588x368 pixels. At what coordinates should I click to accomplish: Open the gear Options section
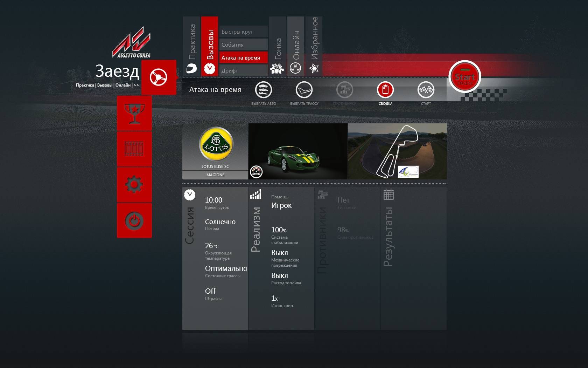point(134,185)
